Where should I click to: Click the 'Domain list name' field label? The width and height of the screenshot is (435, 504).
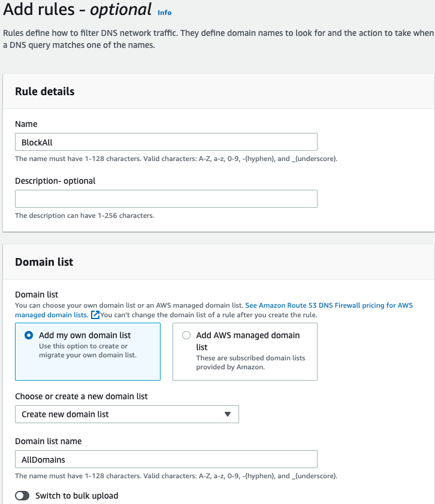pos(49,441)
